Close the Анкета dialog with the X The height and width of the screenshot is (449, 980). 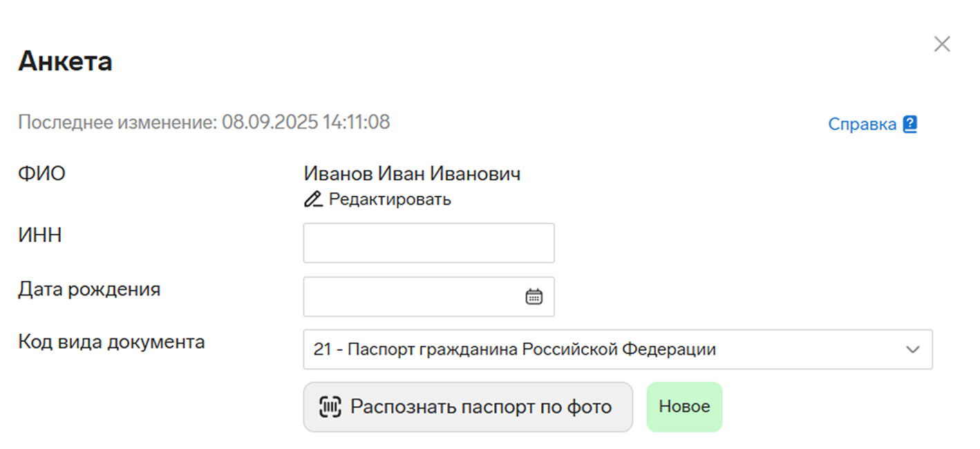941,44
